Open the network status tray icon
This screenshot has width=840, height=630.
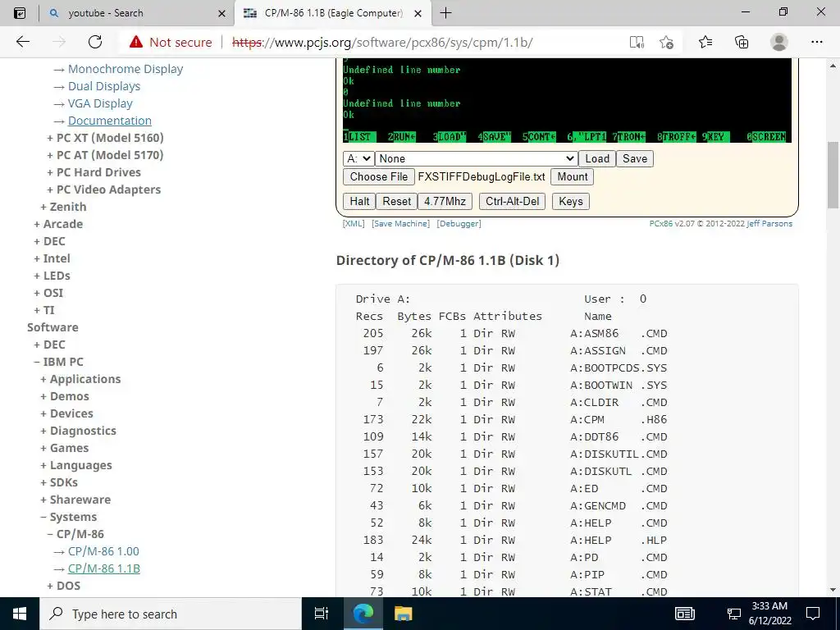(x=733, y=614)
